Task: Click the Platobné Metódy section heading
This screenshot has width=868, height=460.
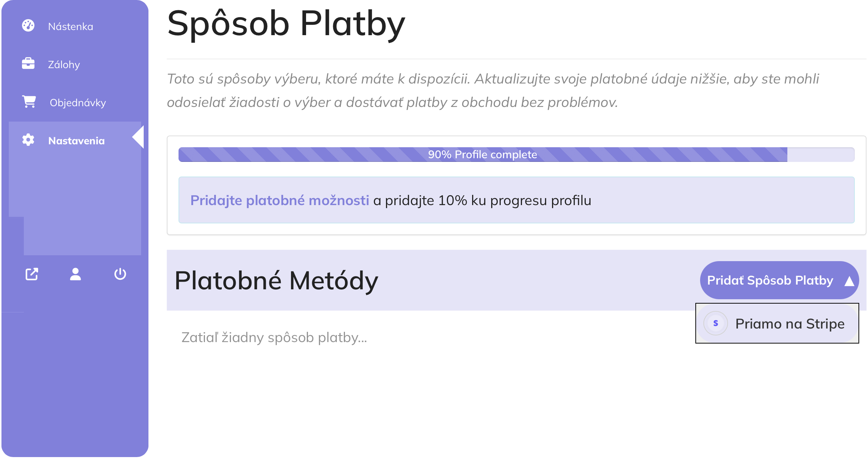Action: click(276, 281)
